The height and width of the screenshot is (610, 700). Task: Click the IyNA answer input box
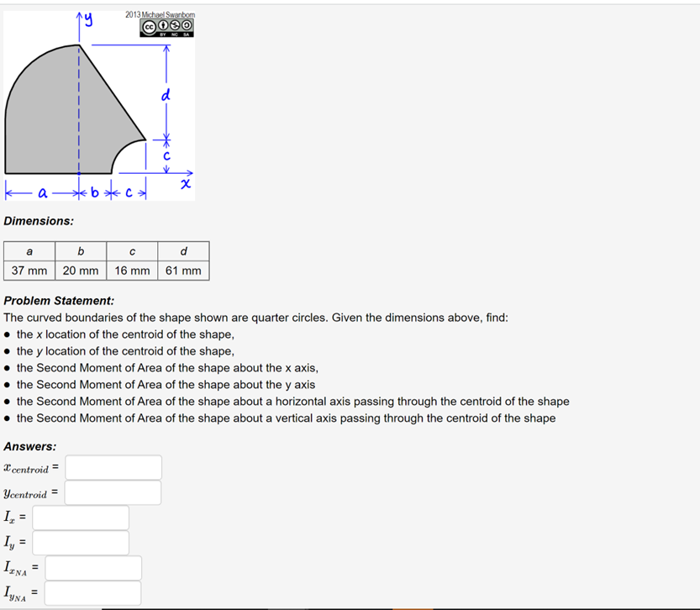coord(92,593)
